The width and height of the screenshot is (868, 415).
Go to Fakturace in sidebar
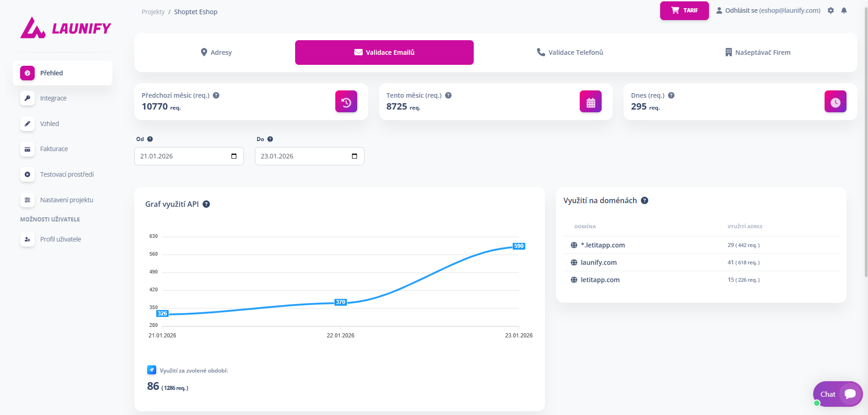[54, 149]
